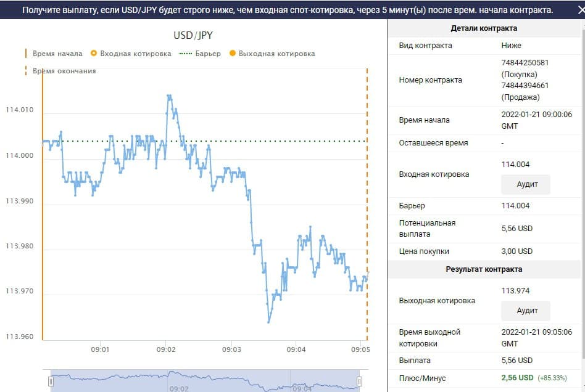The height and width of the screenshot is (392, 585).
Task: Click the Оставшееся время label
Action: [433, 143]
